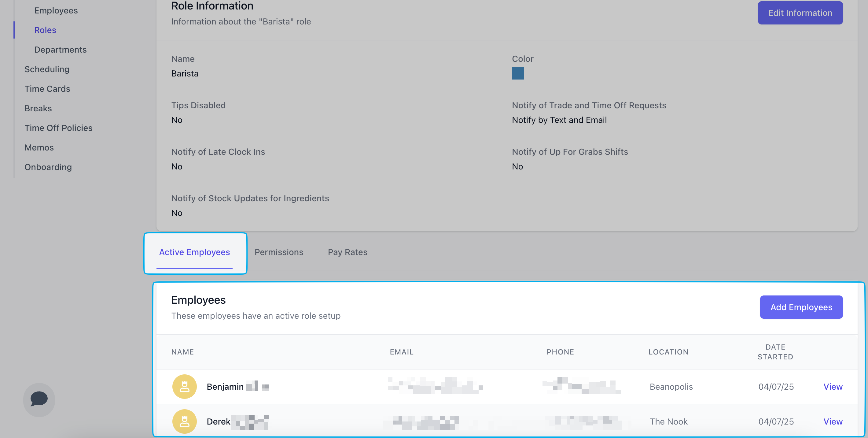This screenshot has width=868, height=438.
Task: Open View link for Derek
Action: pos(833,421)
